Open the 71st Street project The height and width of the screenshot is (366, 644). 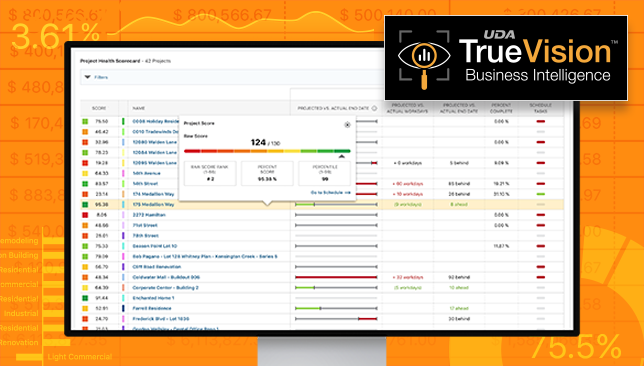click(145, 225)
